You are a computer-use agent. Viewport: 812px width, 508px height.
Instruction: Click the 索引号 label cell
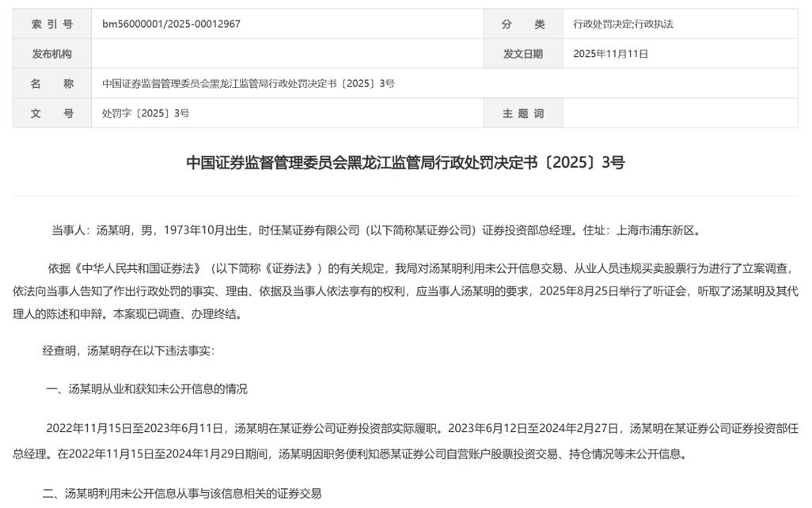(x=49, y=24)
